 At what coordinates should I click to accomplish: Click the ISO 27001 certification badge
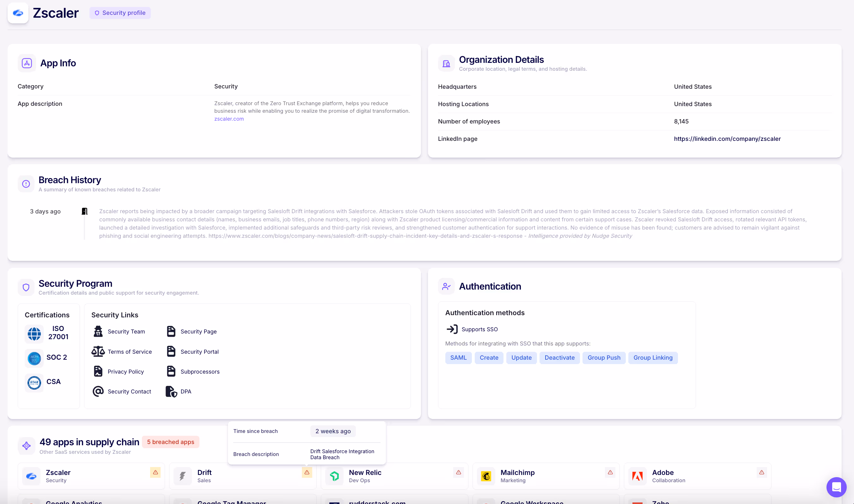(x=34, y=333)
